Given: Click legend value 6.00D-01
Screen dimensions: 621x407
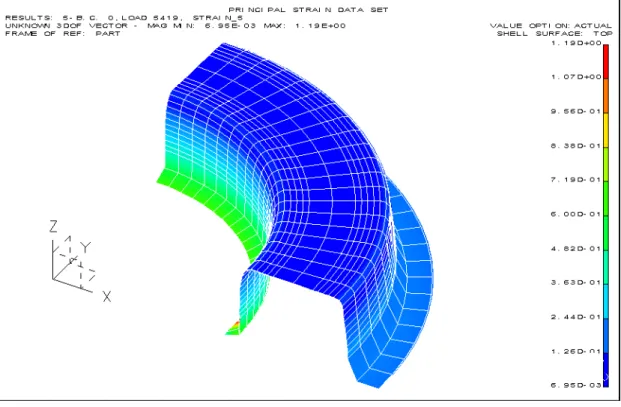Looking at the screenshot, I should [x=576, y=214].
